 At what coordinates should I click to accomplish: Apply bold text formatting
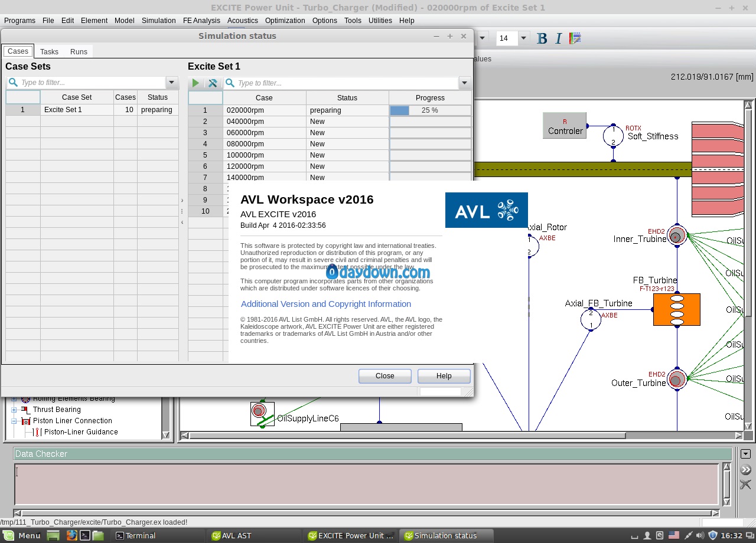pyautogui.click(x=542, y=38)
